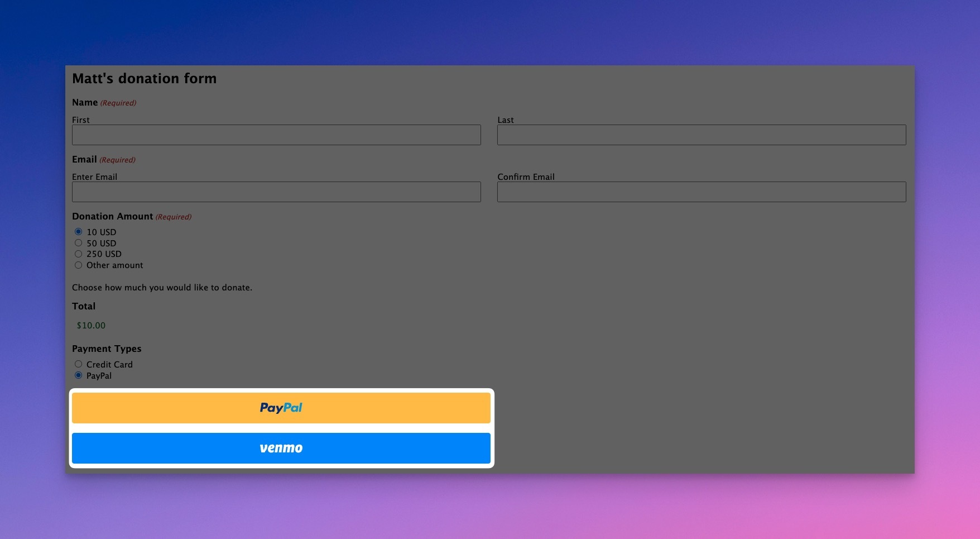The image size is (980, 539).
Task: Click the 'Choose how much you would like to donate.' text
Action: [x=162, y=287]
